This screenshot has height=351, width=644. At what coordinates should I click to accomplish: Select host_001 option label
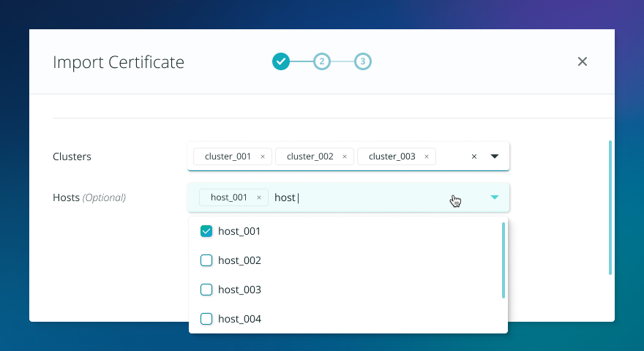[x=239, y=231]
